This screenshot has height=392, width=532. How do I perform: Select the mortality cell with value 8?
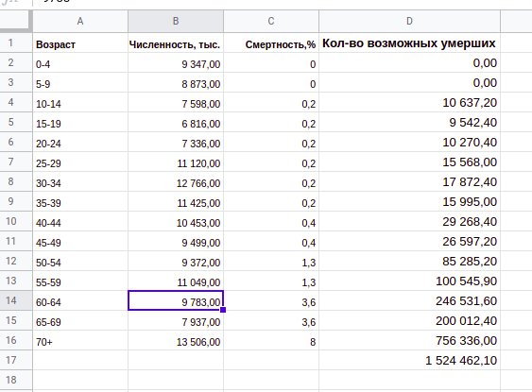[271, 340]
